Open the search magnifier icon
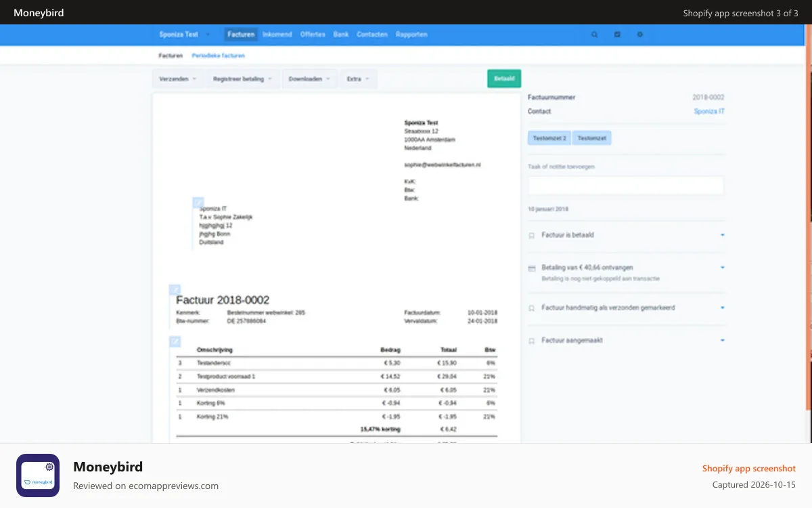 pyautogui.click(x=595, y=35)
